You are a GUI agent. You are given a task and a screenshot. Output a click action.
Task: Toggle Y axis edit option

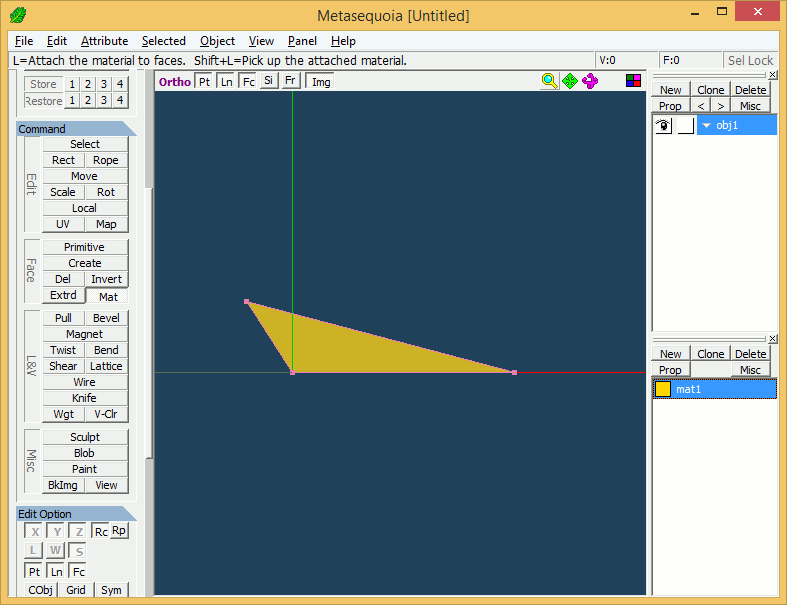coord(56,531)
